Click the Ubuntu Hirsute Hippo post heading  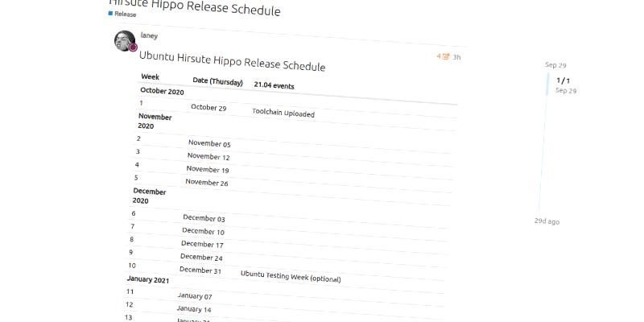tap(232, 61)
